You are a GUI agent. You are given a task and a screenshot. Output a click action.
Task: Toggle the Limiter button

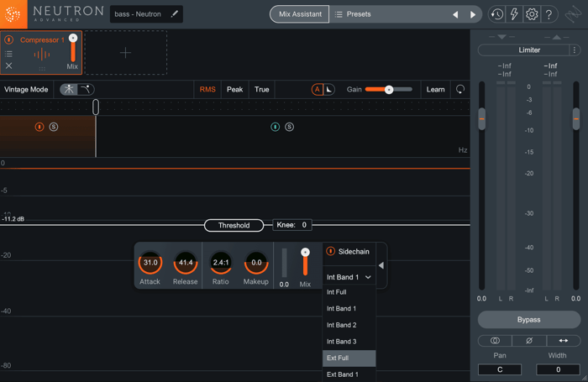[x=524, y=50]
